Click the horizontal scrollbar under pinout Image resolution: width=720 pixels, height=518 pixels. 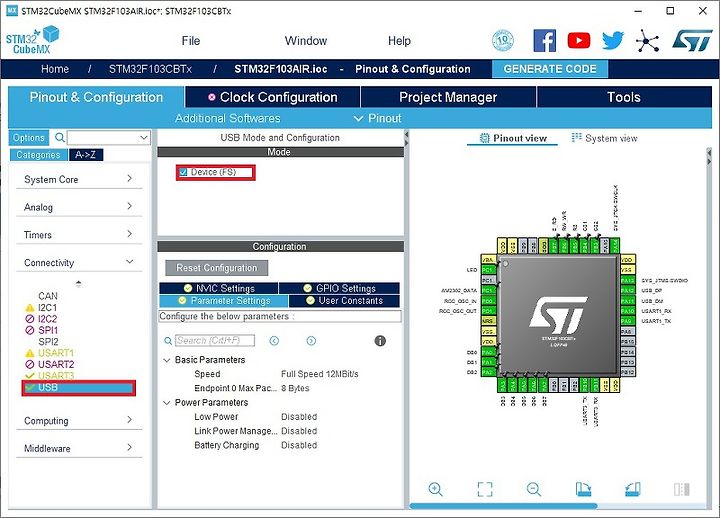pyautogui.click(x=503, y=506)
